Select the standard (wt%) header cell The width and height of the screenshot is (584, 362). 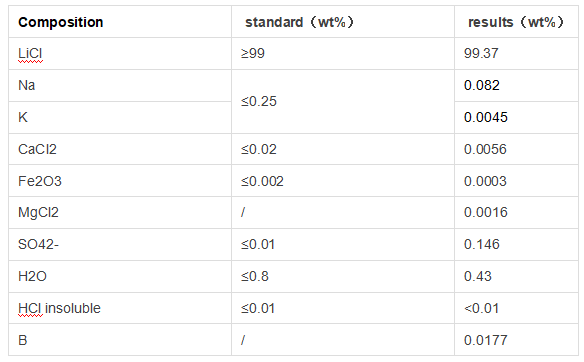[x=343, y=22]
